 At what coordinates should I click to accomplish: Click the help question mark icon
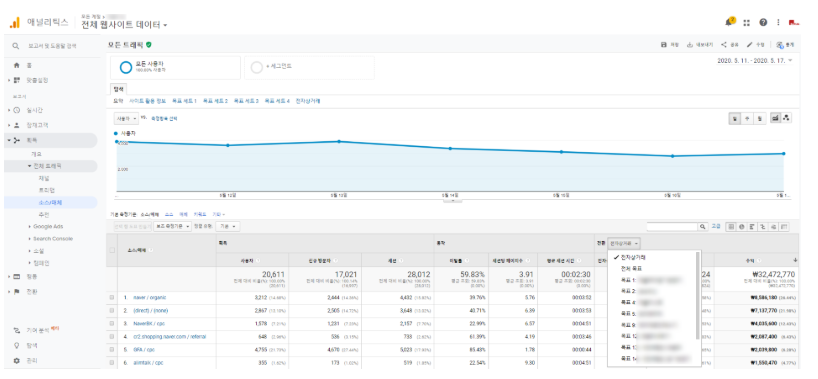pos(763,22)
